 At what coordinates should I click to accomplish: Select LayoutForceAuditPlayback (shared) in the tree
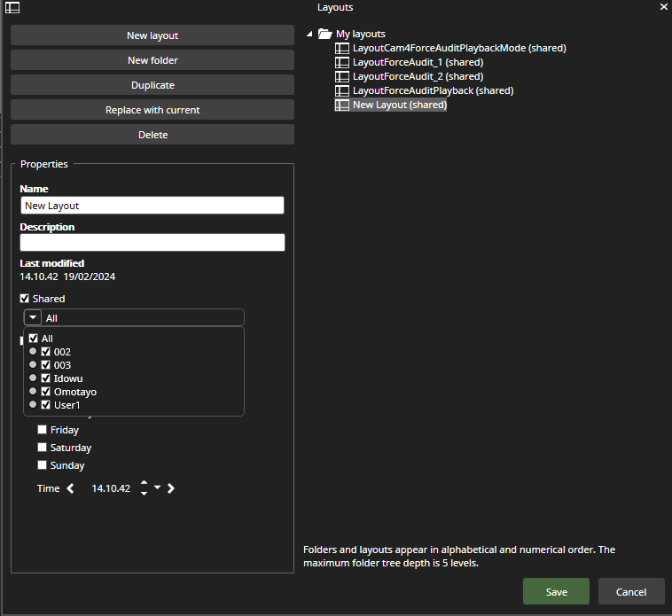(433, 90)
